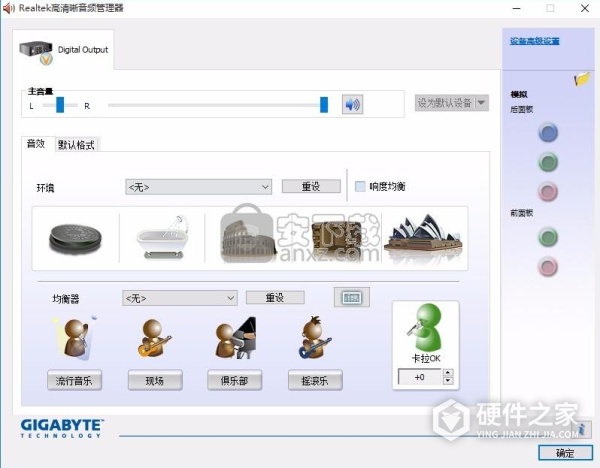This screenshot has width=600, height=468.
Task: Click the karaoke +0 value field
Action: pos(420,377)
